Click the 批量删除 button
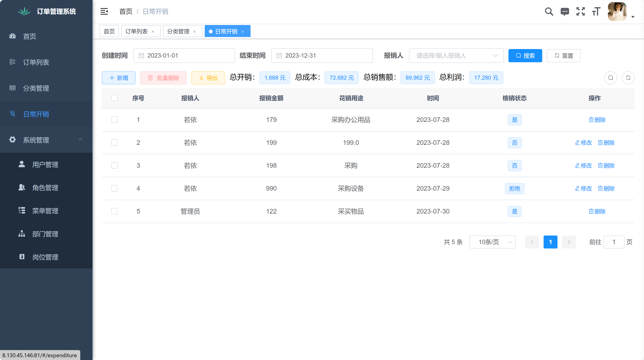The image size is (644, 360). pyautogui.click(x=163, y=78)
